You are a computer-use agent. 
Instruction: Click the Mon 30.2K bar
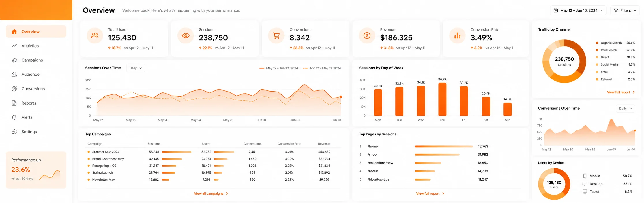pyautogui.click(x=378, y=103)
